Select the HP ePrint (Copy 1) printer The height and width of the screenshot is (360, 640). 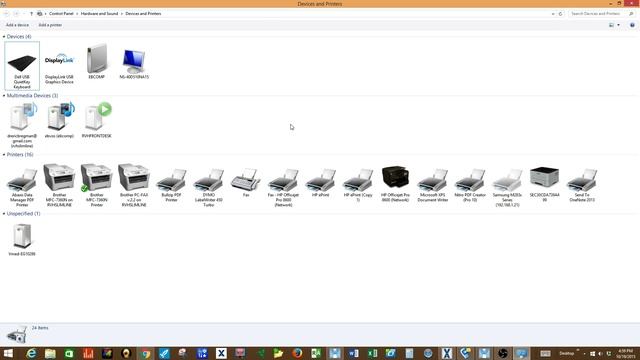[358, 185]
